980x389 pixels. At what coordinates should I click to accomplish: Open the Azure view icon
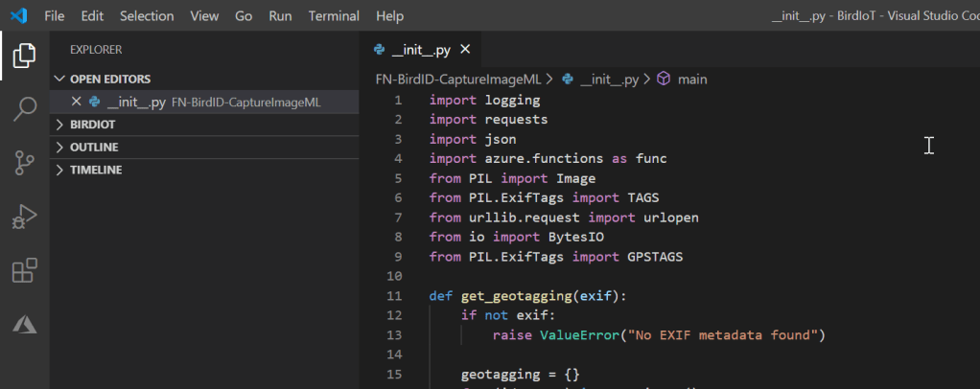coord(24,325)
